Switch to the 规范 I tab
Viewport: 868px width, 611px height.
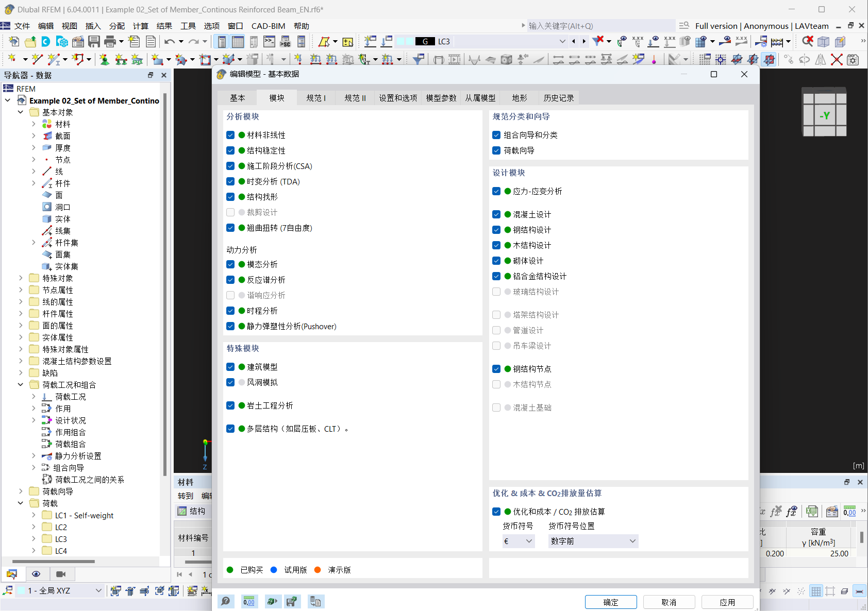point(316,98)
